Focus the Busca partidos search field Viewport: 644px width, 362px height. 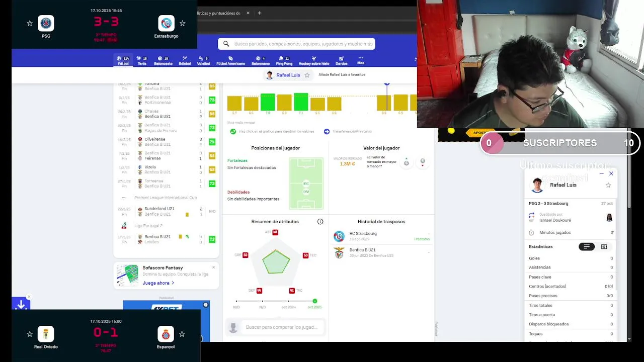[x=296, y=44]
